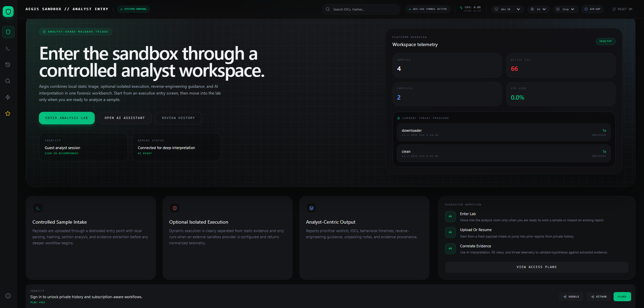Toggle the AIR-GAP mode button
Image resolution: width=644 pixels, height=308 pixels.
(593, 9)
